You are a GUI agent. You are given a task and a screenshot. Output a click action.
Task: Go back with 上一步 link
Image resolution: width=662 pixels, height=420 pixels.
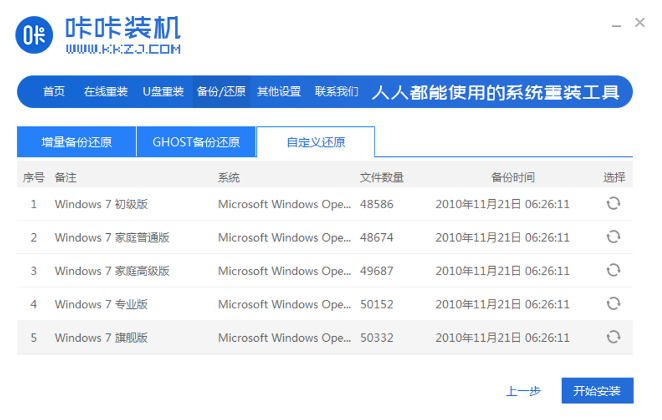[523, 391]
